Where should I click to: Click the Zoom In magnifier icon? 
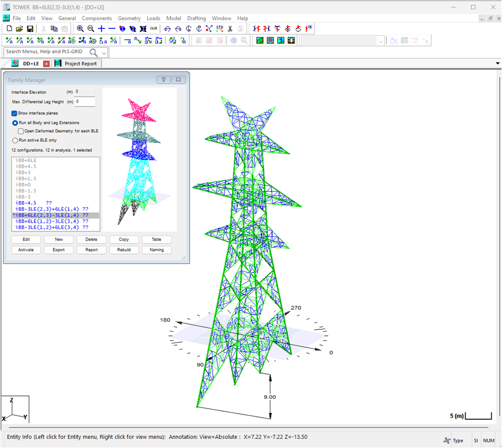pyautogui.click(x=80, y=29)
